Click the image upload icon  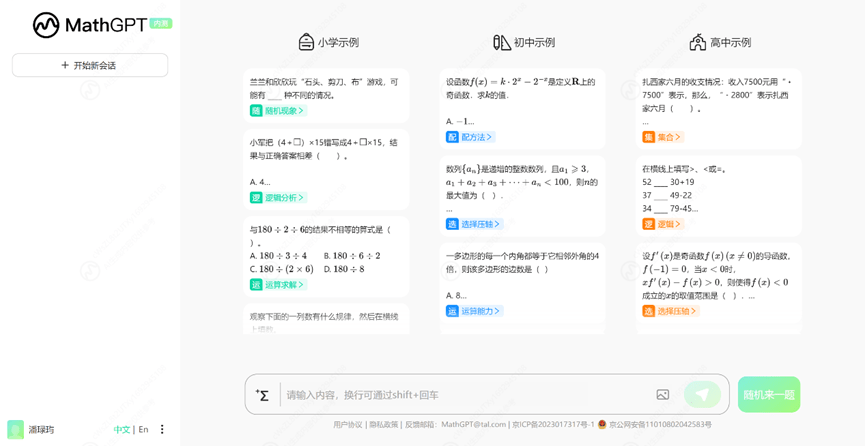pos(662,395)
